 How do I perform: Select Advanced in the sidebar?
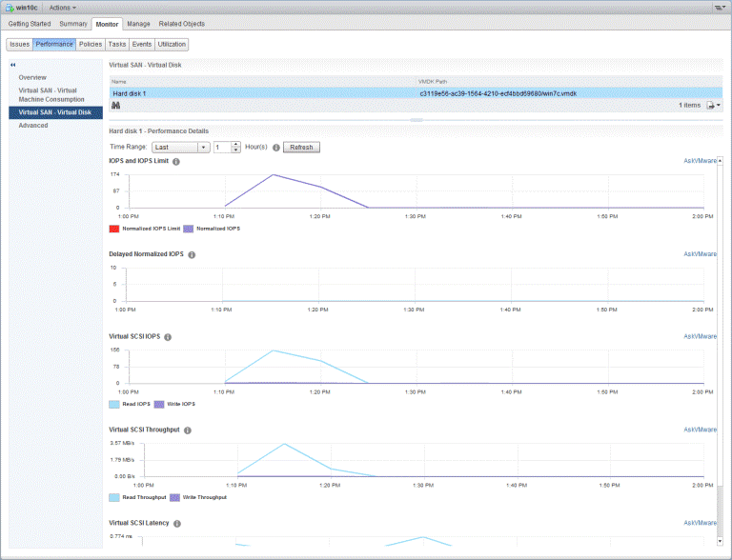(x=33, y=126)
